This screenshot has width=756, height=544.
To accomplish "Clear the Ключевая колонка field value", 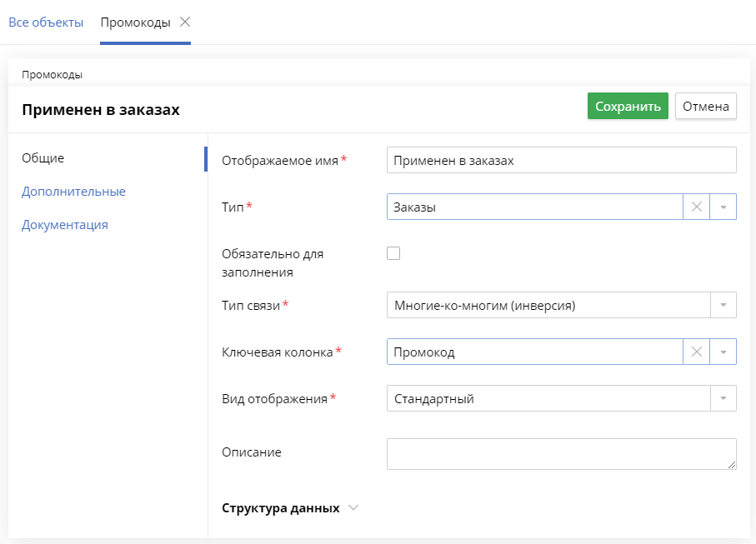I will [697, 351].
